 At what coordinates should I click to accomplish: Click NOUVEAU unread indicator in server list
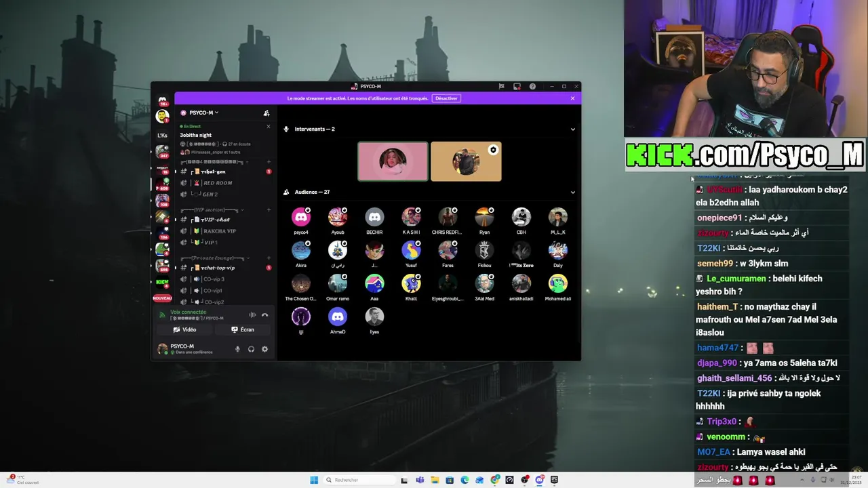click(x=162, y=298)
